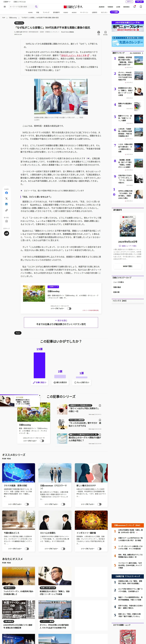Viewport: 146px width, 644px height.
Task: Click the タブを編集 button
Action: point(115,12)
